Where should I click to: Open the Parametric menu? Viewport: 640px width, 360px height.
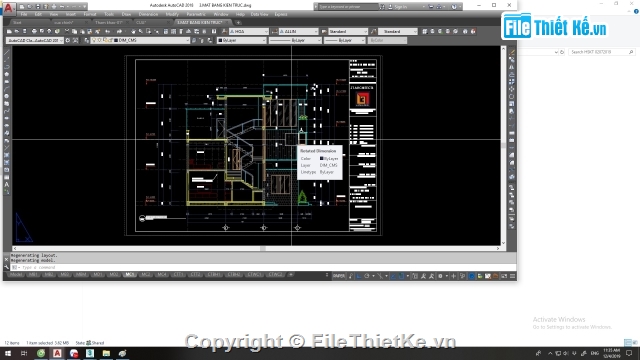(196, 14)
